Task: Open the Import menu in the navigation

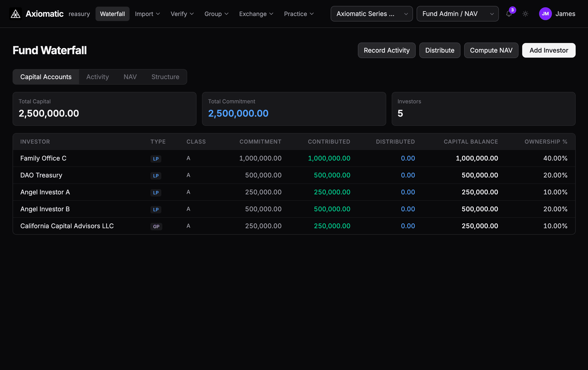Action: [x=147, y=14]
